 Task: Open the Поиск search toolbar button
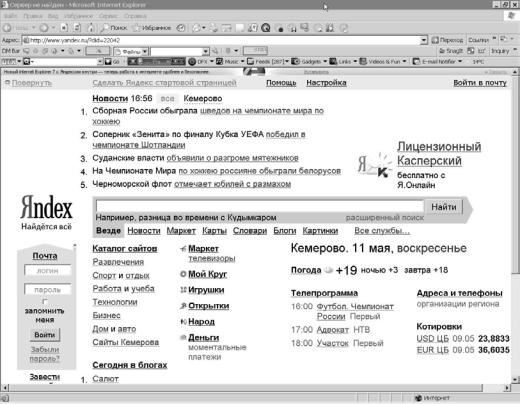click(x=114, y=28)
